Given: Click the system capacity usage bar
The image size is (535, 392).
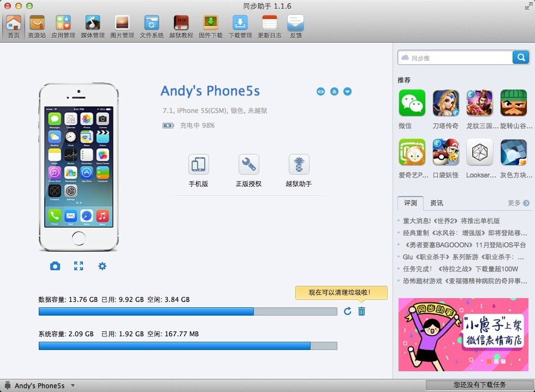Looking at the screenshot, I should pyautogui.click(x=188, y=346).
